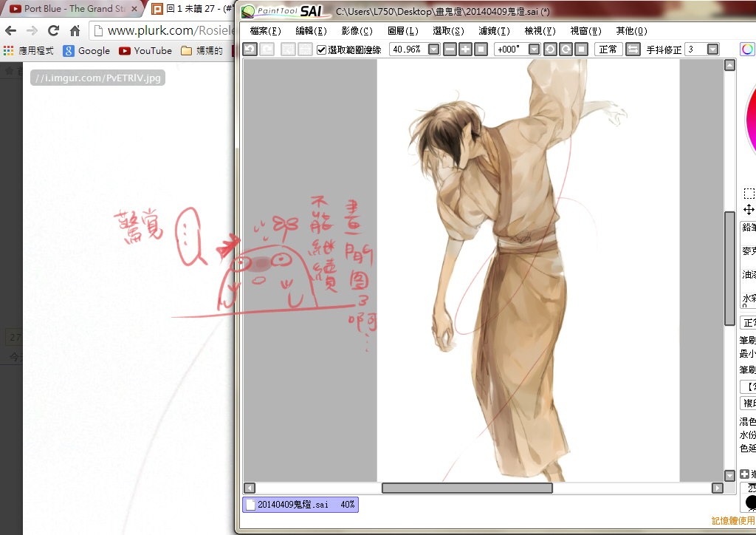Select the move tool
The width and height of the screenshot is (756, 535).
(749, 210)
